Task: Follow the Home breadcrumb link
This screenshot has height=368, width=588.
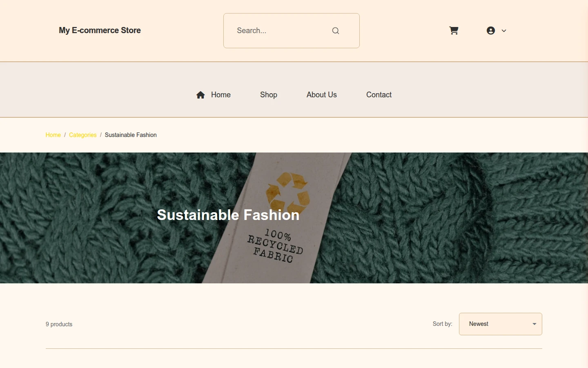Action: (x=53, y=135)
